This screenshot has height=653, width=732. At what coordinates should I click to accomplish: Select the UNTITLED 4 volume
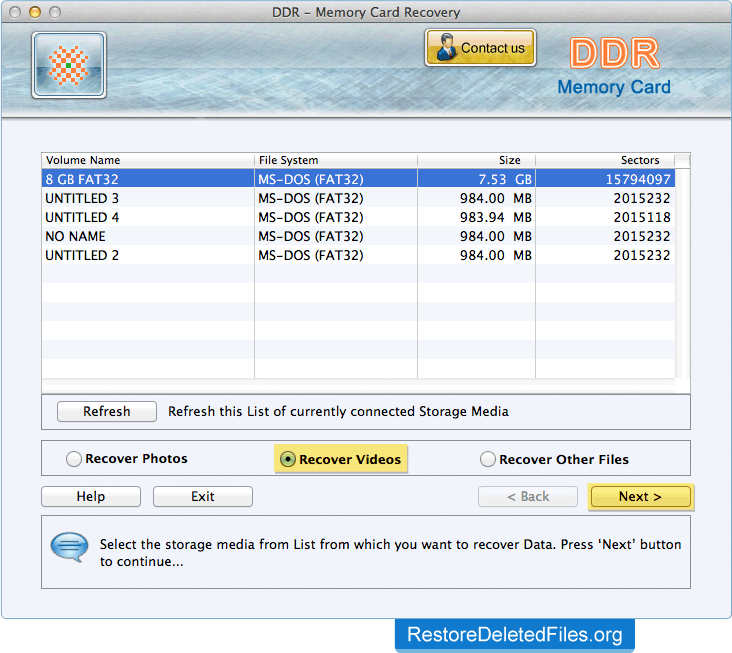coord(358,217)
